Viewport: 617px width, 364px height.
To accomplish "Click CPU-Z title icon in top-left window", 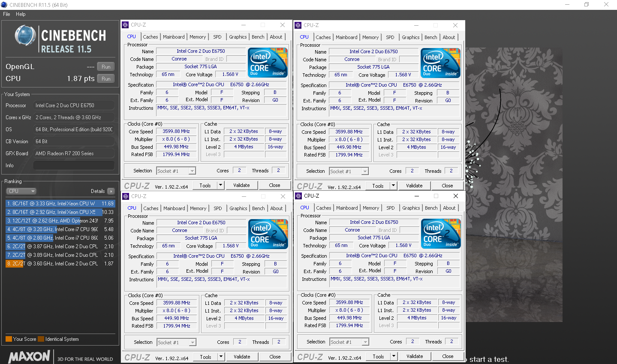I will click(126, 25).
